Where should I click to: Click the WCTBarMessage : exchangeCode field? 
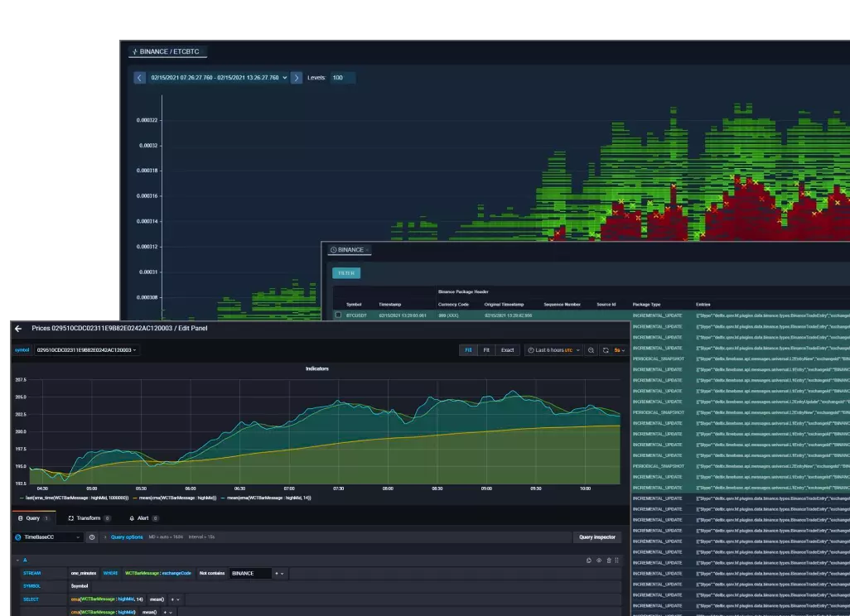point(157,573)
